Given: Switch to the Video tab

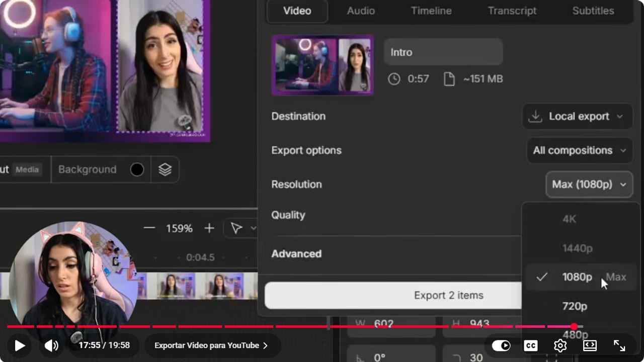Looking at the screenshot, I should click(297, 11).
